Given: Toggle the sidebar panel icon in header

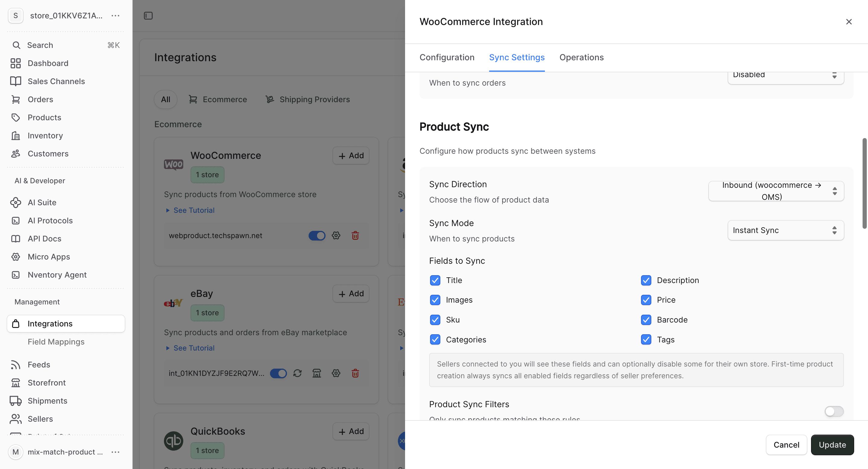Looking at the screenshot, I should [x=148, y=15].
